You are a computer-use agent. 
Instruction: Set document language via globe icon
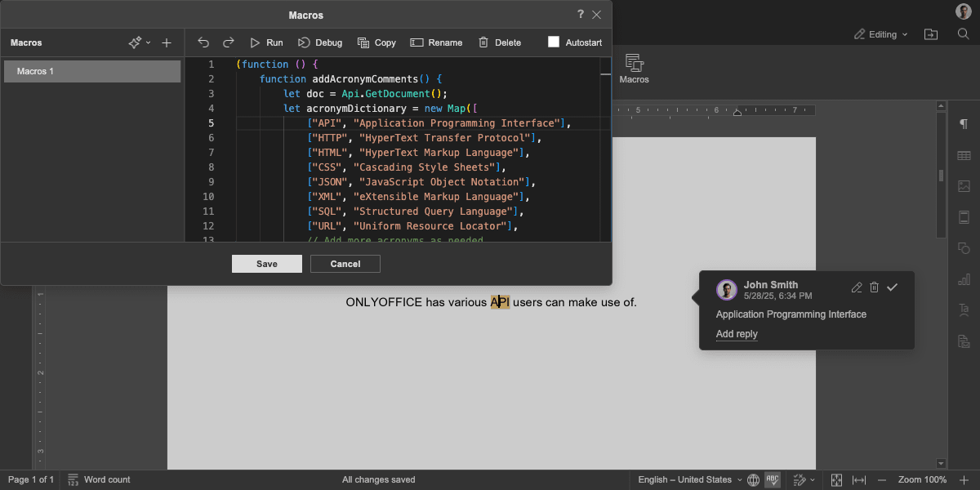click(x=754, y=479)
